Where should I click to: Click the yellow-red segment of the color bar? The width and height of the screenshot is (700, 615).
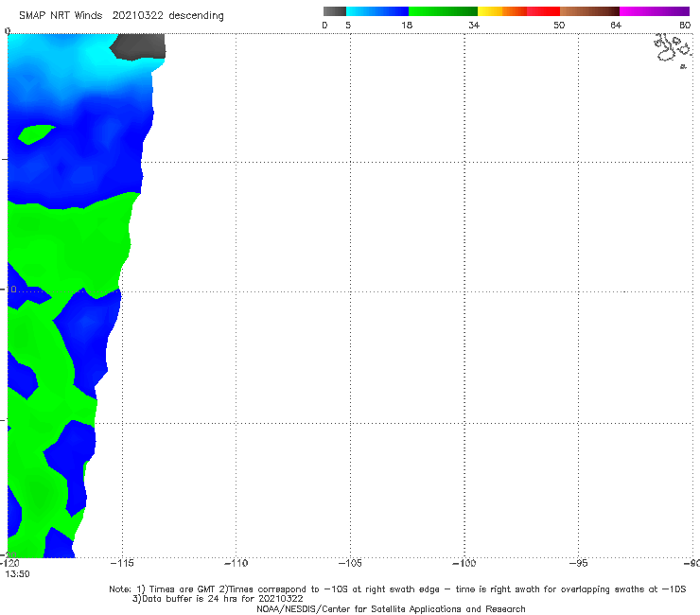coord(518,11)
